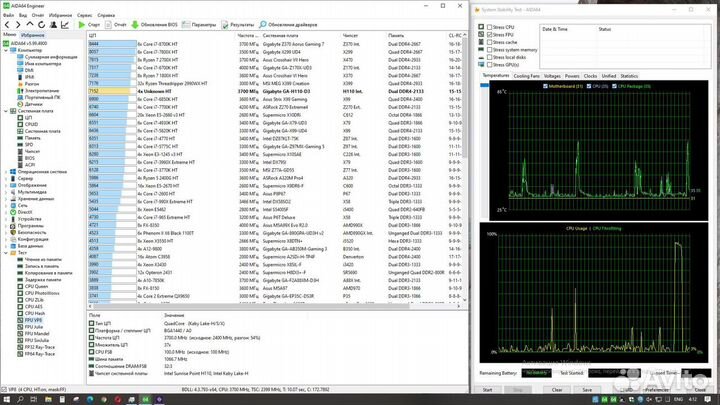Screen dimensions: 720x405
Task: Collapse the Компьютер tree node
Action: [5, 49]
